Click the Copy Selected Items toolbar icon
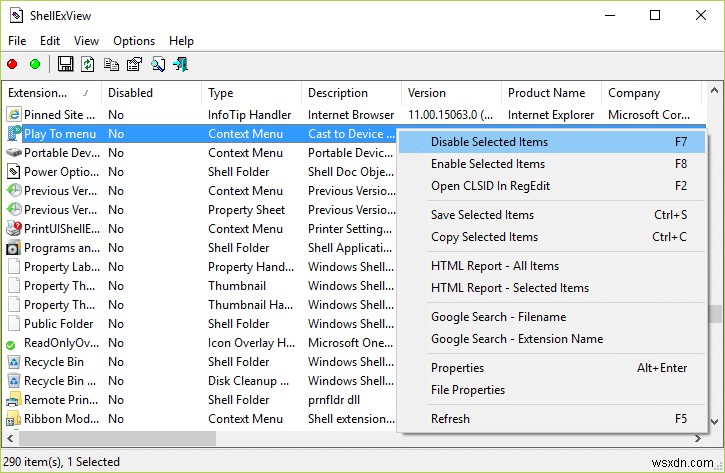 tap(111, 64)
